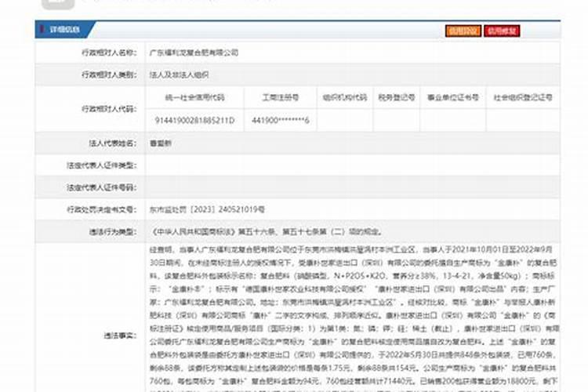Click the 行政相对人类别 label
Viewport: 588px width, 392px height.
click(x=109, y=75)
